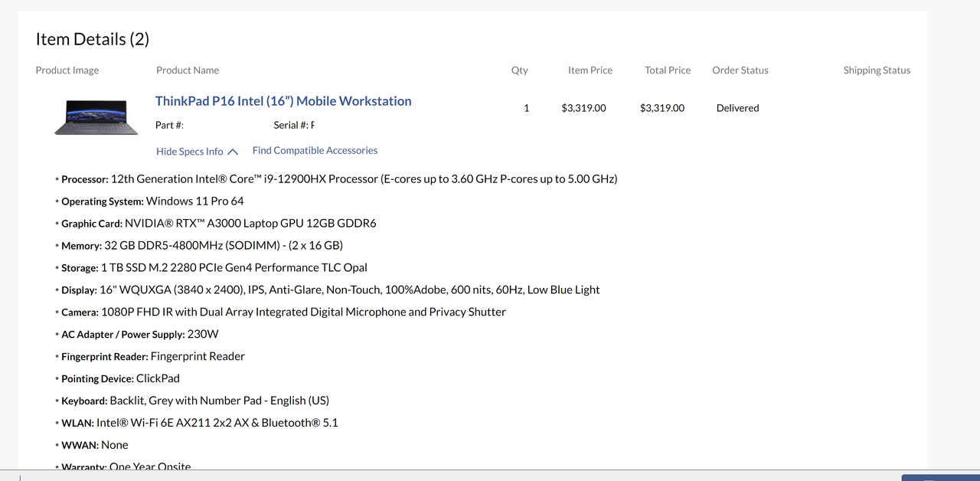
Task: Select the $3,319.00 item price value
Action: pos(583,108)
